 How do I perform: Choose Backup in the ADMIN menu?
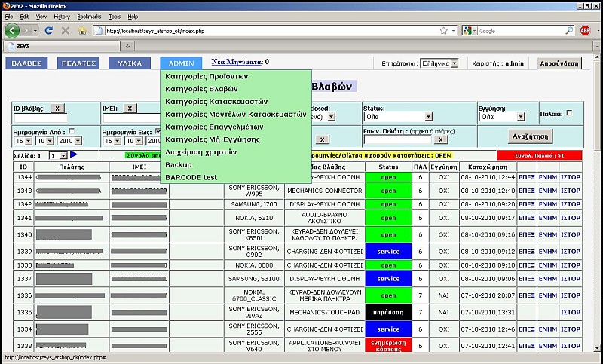point(179,164)
